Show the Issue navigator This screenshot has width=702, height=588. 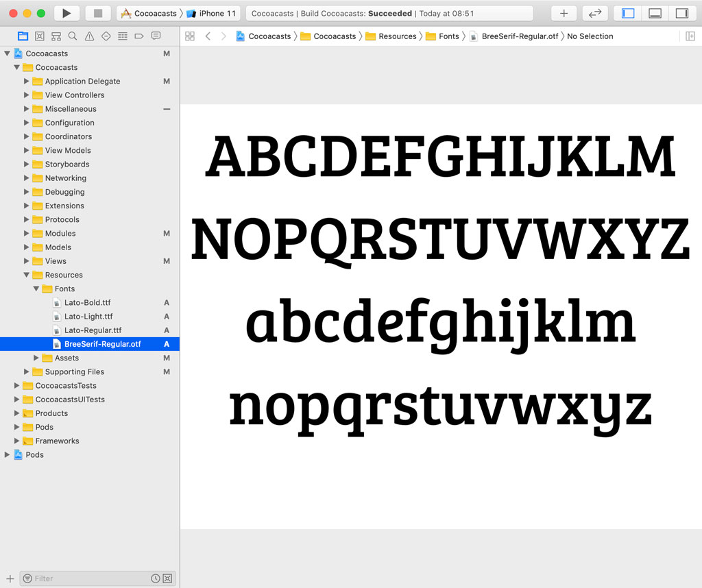[89, 36]
